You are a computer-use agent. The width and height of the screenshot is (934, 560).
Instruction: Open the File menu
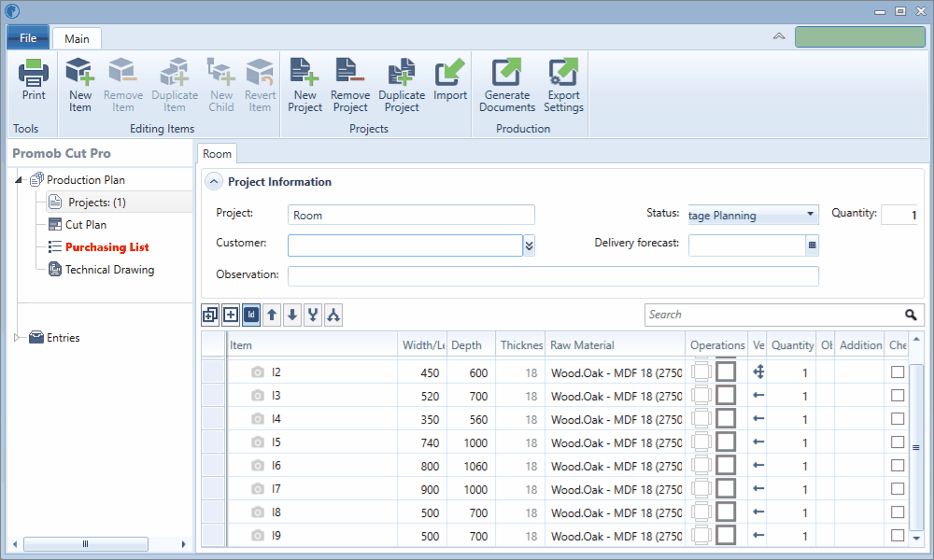pyautogui.click(x=28, y=38)
